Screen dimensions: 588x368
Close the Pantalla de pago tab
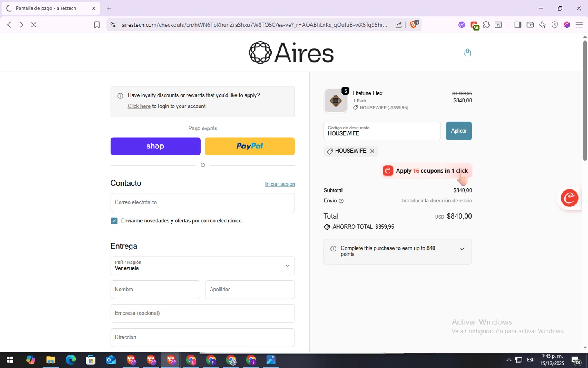click(x=93, y=8)
